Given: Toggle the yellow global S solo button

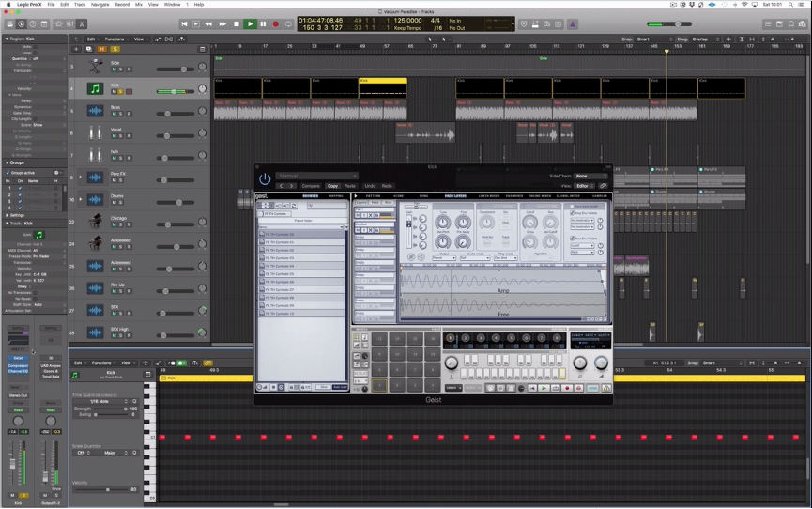Looking at the screenshot, I should (x=115, y=49).
